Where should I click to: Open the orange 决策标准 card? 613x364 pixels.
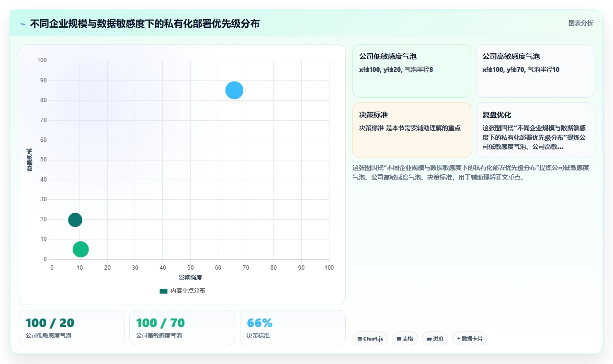(x=412, y=130)
